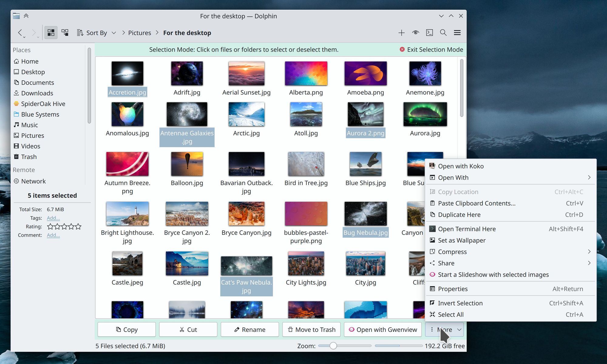Switch view mode with the second view icon

pyautogui.click(x=65, y=32)
